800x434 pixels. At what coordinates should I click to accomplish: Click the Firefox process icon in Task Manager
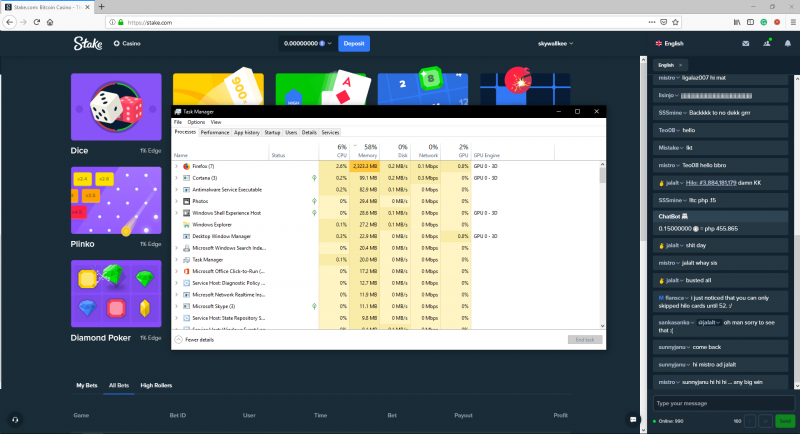[187, 166]
